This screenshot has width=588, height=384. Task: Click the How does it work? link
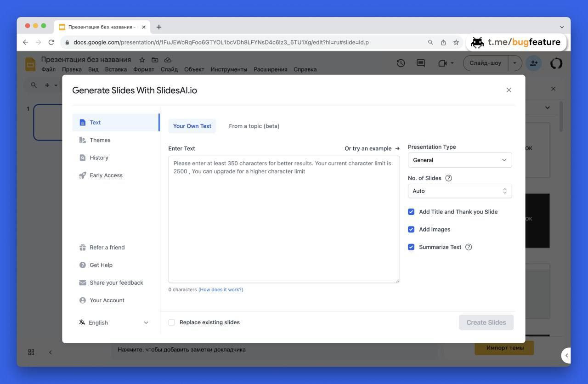pyautogui.click(x=220, y=290)
